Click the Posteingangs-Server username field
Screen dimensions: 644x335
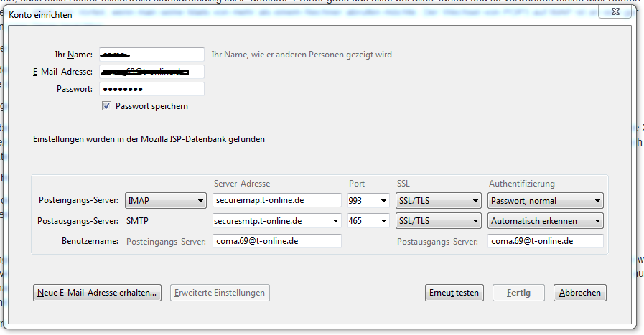tap(277, 241)
